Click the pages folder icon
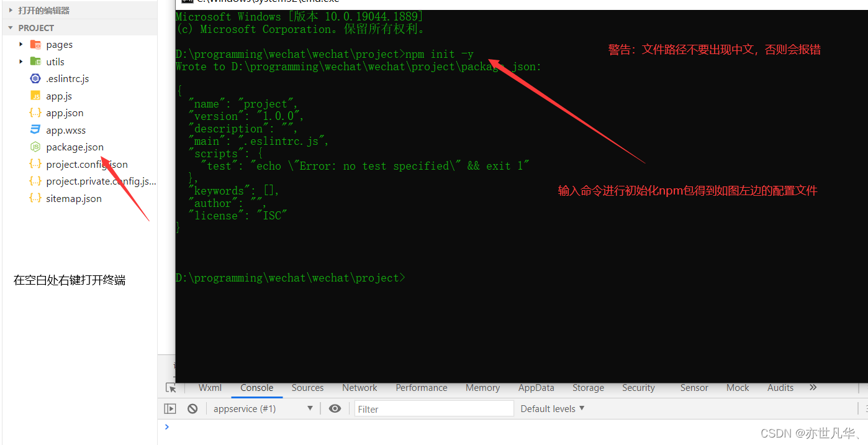The width and height of the screenshot is (868, 445). tap(35, 44)
